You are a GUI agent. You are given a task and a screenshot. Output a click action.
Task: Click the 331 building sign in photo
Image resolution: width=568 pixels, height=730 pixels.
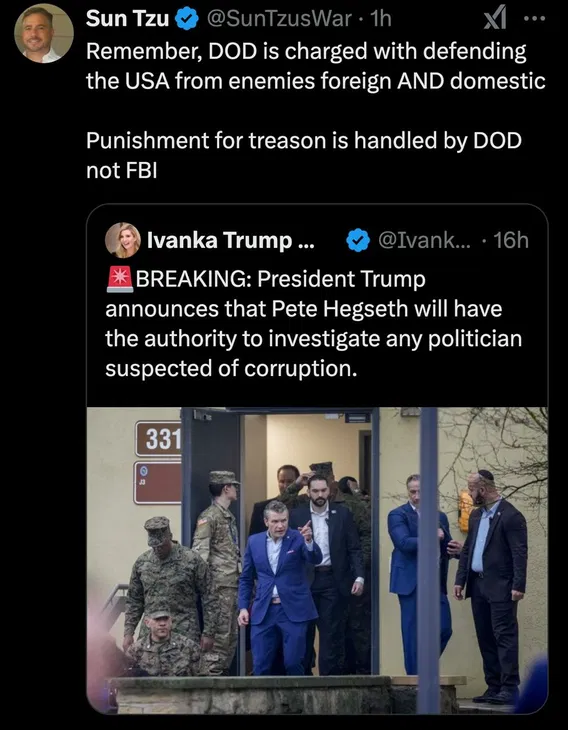click(x=158, y=439)
